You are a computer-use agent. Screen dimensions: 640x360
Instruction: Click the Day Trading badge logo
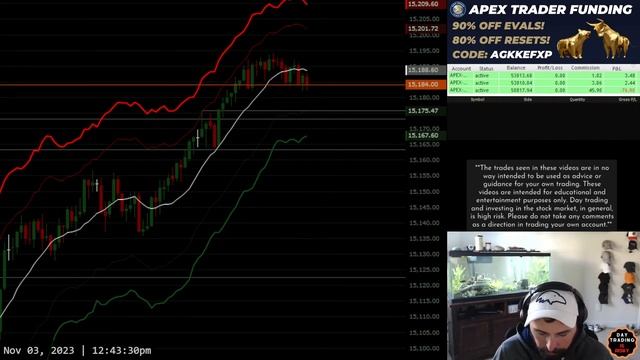(x=622, y=343)
